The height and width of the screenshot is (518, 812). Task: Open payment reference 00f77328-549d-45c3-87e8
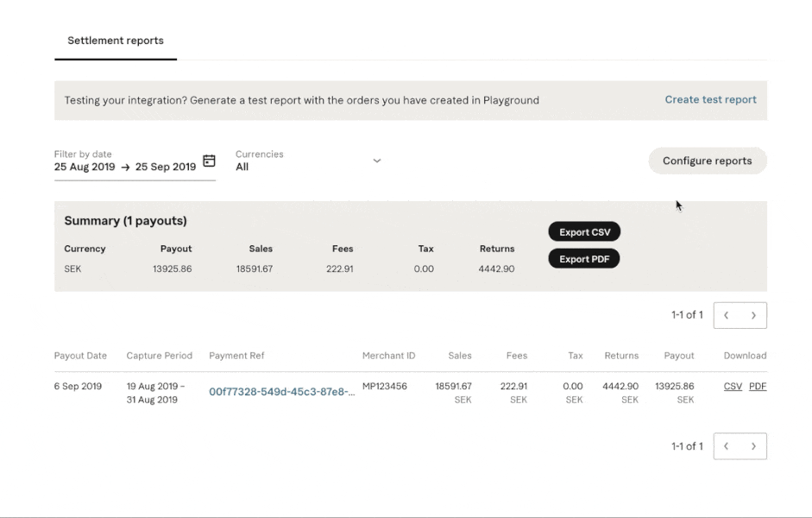coord(281,392)
